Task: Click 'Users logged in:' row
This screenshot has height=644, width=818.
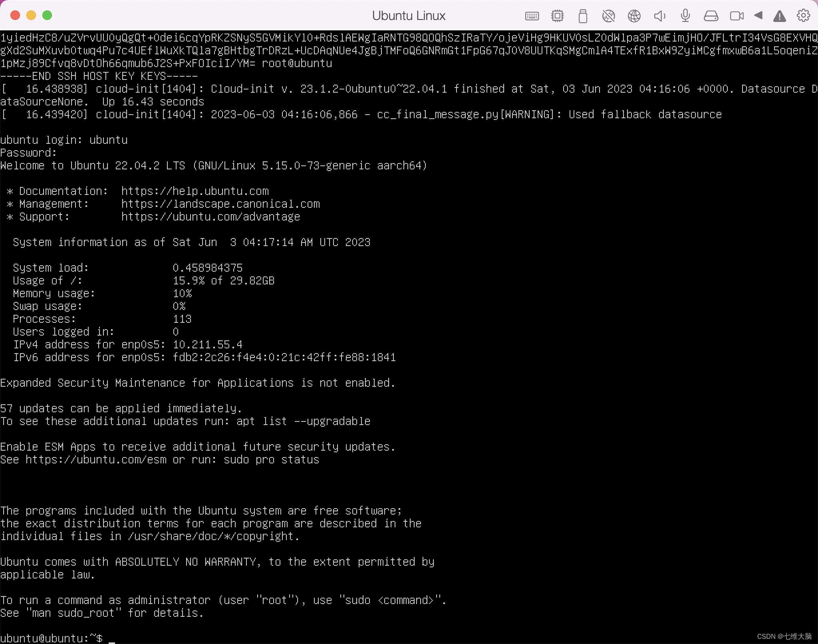Action: point(96,332)
